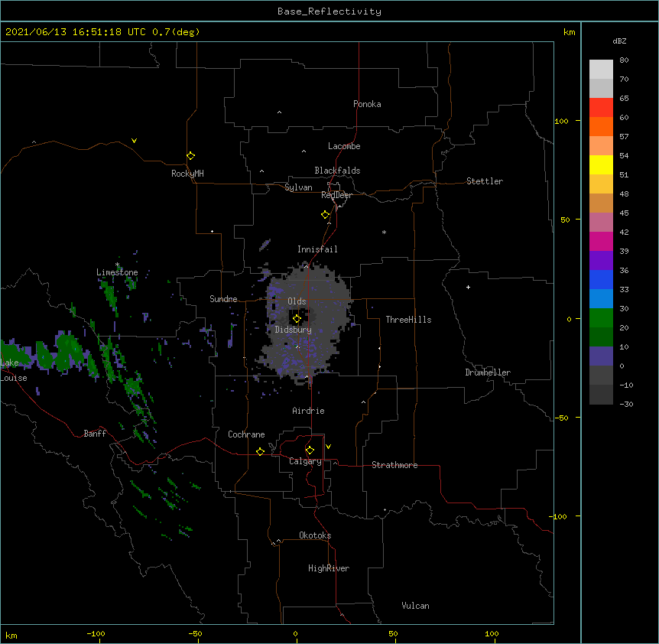Select the magenta 39-42 dBZ legend swatch

pyautogui.click(x=601, y=241)
